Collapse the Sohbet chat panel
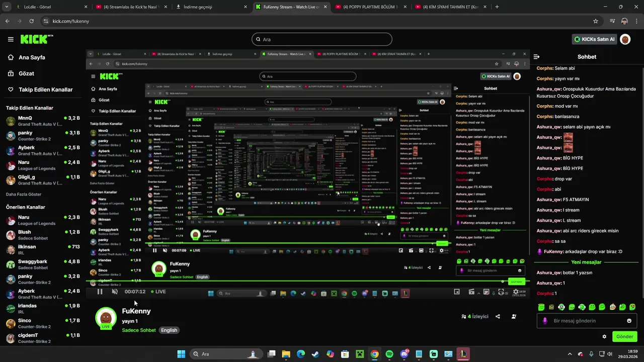644x362 pixels. 536,57
